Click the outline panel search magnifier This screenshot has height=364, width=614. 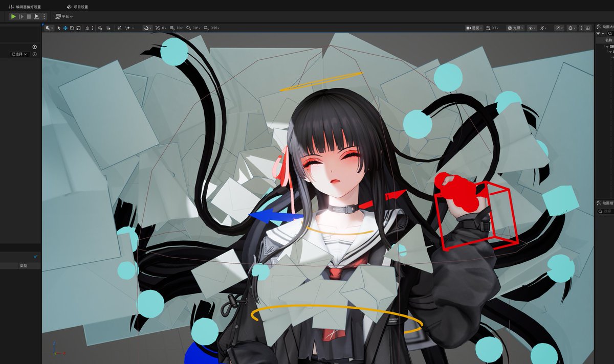point(610,33)
